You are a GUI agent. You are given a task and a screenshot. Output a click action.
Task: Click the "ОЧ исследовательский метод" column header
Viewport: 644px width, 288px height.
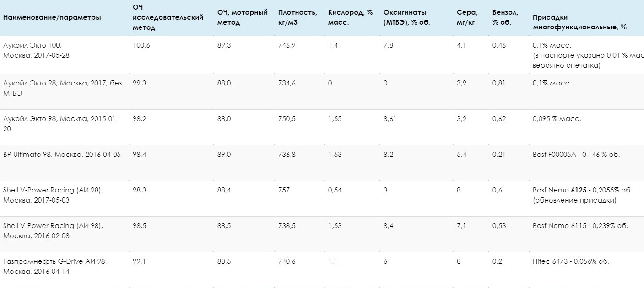(168, 17)
